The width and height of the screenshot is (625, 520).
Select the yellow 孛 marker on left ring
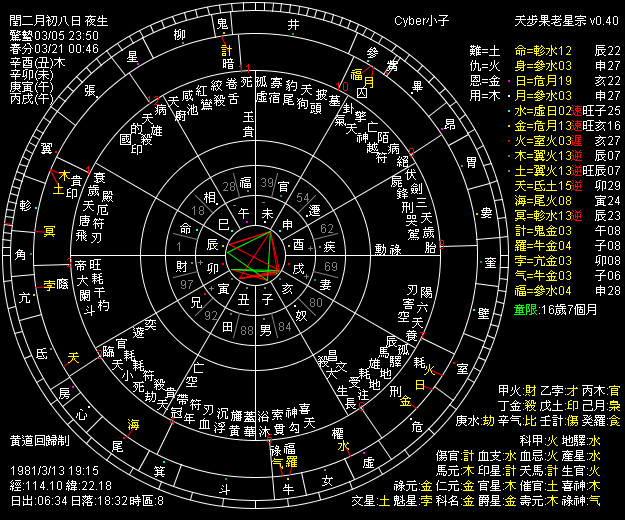47,285
